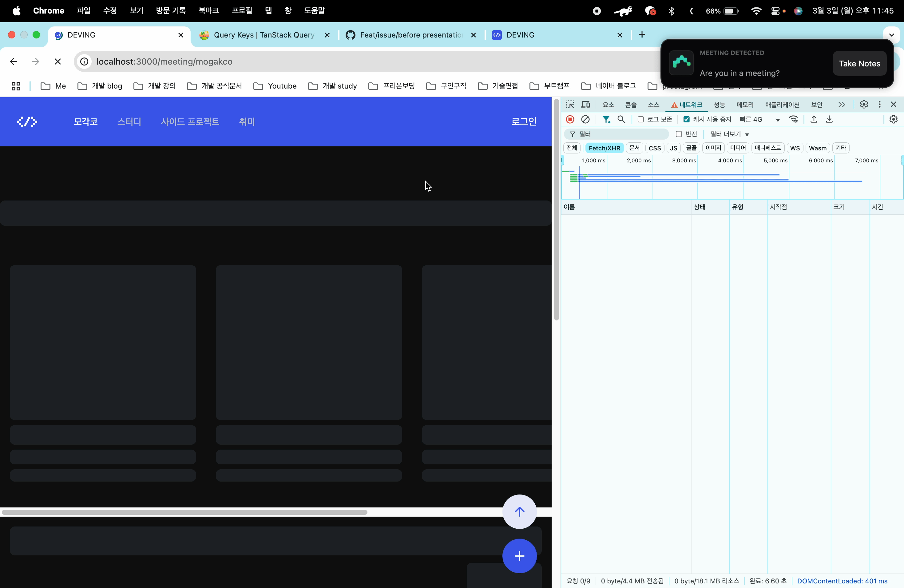This screenshot has height=588, width=904.
Task: Click the import HAR upload icon
Action: click(x=814, y=120)
